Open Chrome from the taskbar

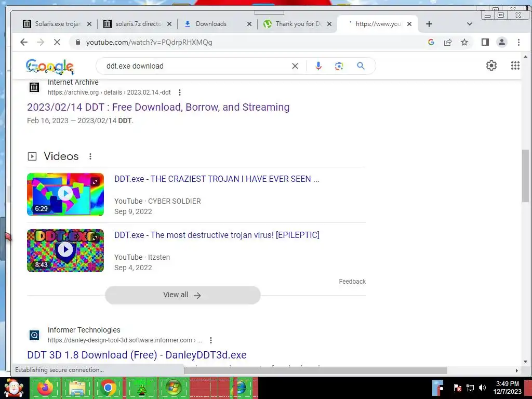point(108,388)
